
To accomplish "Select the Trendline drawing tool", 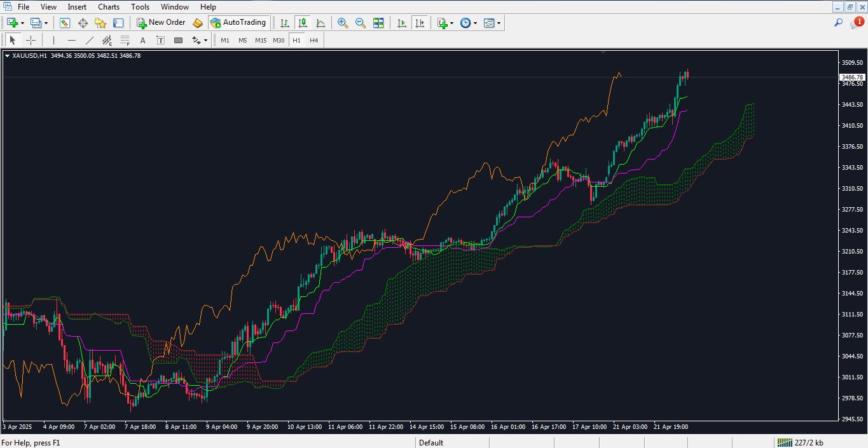I will (90, 39).
